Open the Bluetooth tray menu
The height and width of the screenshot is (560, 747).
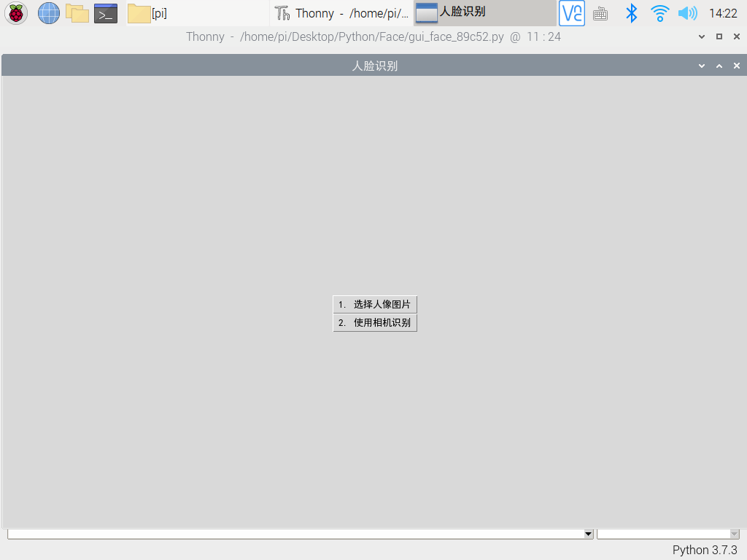[x=631, y=13]
